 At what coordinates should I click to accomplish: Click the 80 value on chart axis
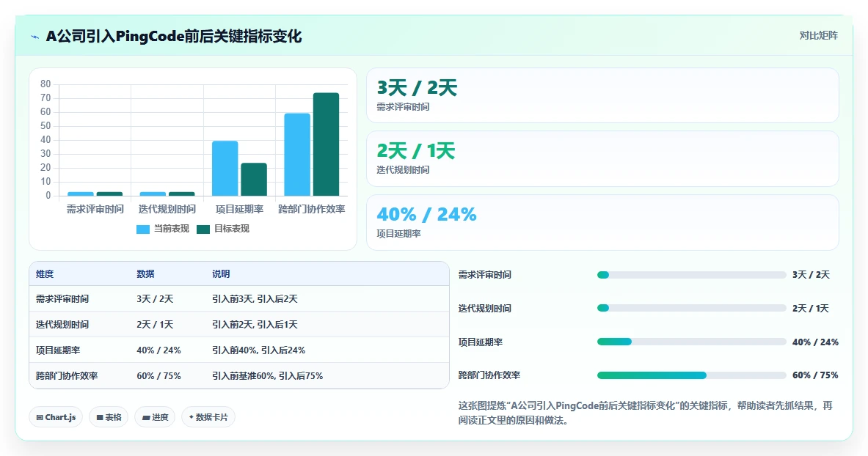(x=45, y=84)
